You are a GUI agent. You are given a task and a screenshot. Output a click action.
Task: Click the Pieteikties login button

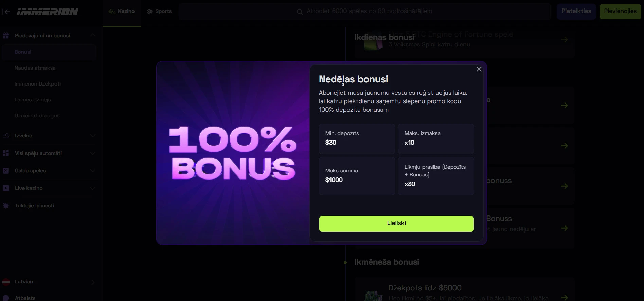click(576, 12)
